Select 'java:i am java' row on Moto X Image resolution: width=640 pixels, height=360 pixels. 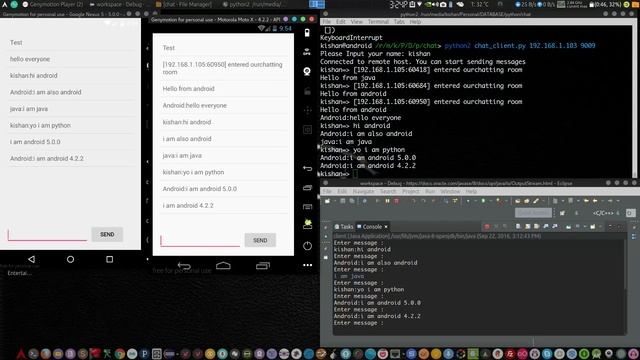click(x=223, y=156)
